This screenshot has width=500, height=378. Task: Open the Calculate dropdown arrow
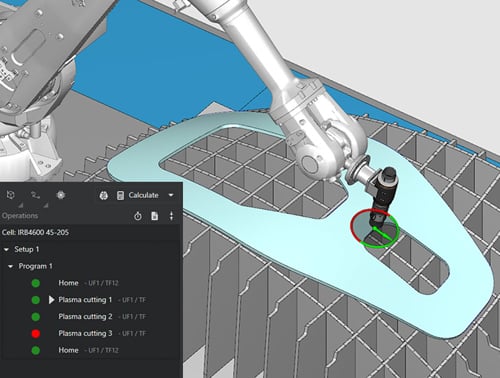coord(171,195)
